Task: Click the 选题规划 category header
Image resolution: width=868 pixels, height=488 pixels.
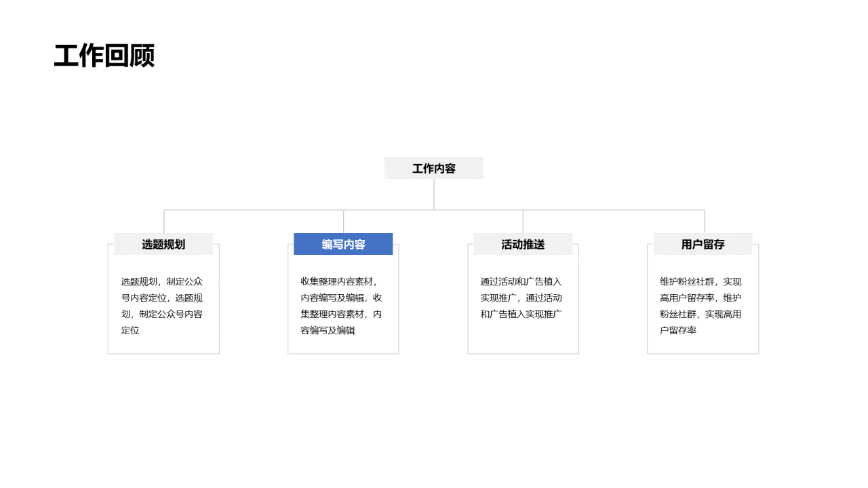Action: pos(163,244)
